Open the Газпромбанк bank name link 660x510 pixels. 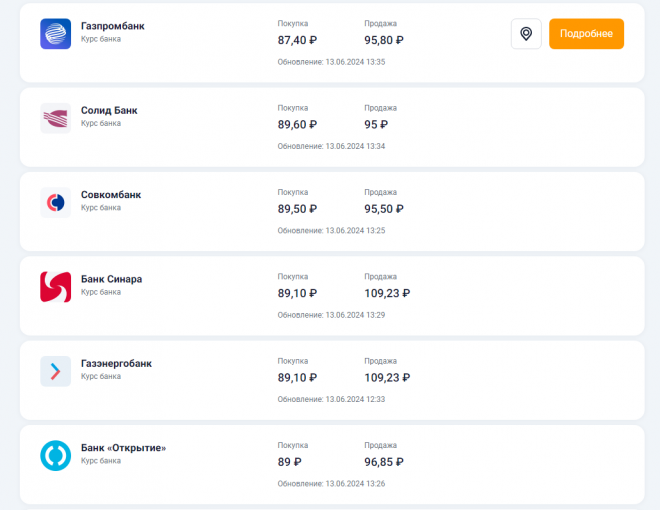click(x=112, y=26)
